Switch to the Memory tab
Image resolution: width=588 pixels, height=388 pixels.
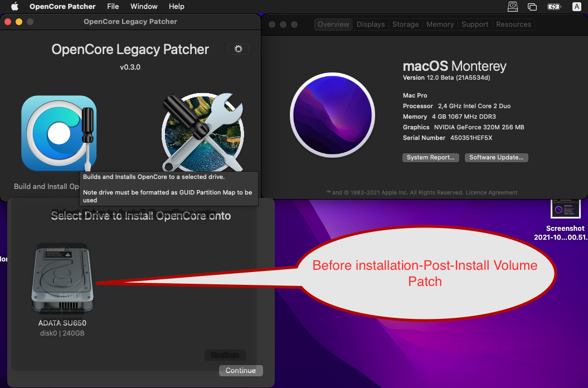[440, 25]
